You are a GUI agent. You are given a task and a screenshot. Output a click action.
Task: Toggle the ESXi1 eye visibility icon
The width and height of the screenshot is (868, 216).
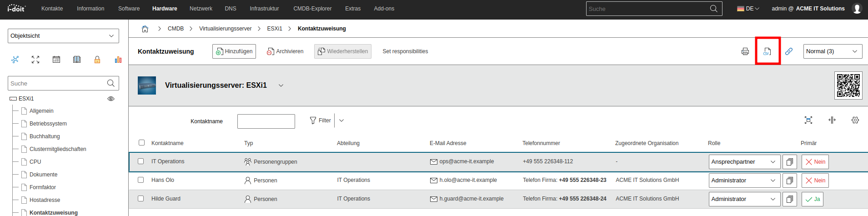(x=110, y=99)
